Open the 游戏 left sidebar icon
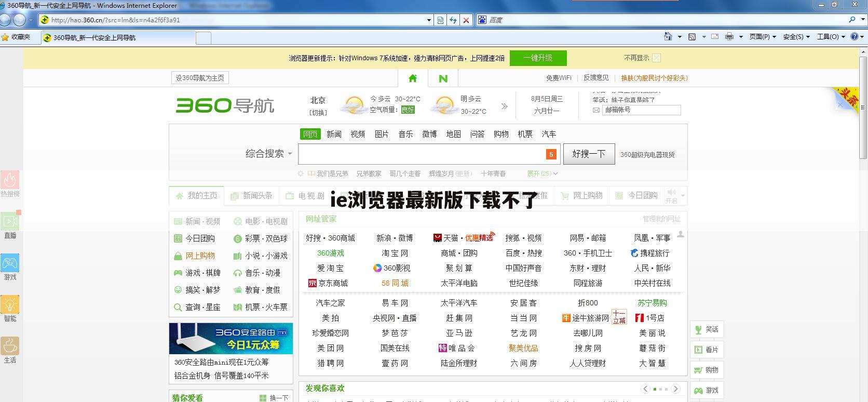Screen dimensions: 868x402 pos(10,267)
